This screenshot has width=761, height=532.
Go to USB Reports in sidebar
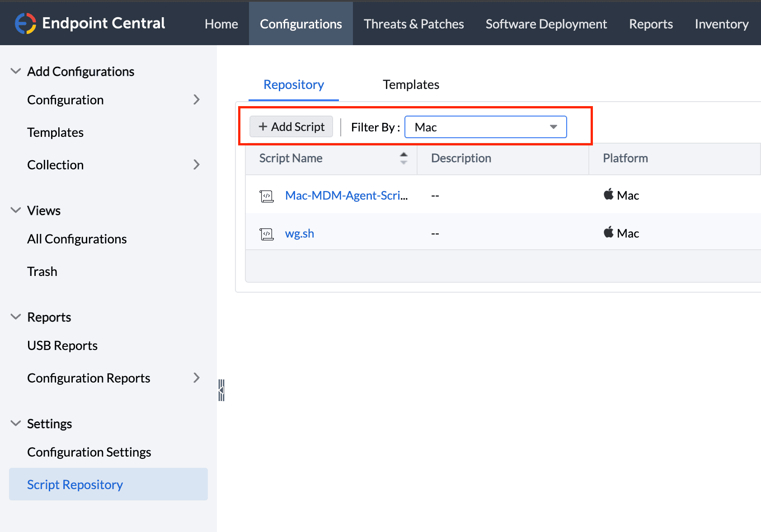(x=62, y=345)
